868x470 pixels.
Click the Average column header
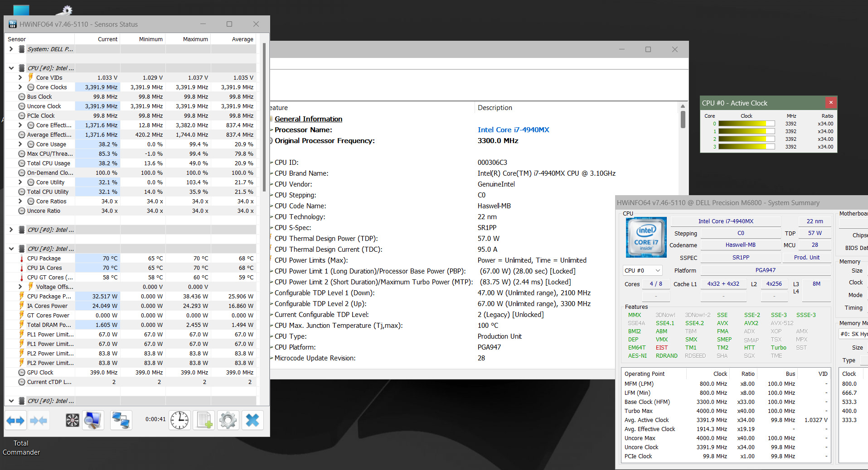233,39
